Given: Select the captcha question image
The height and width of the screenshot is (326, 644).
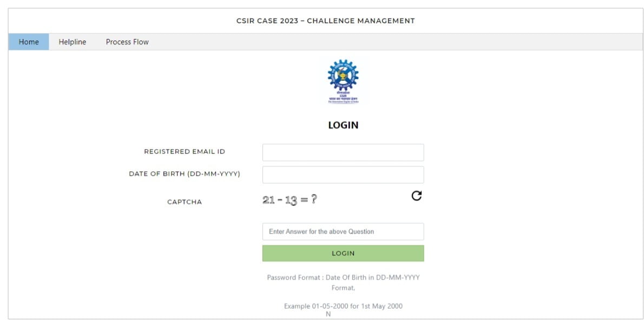Looking at the screenshot, I should coord(289,199).
